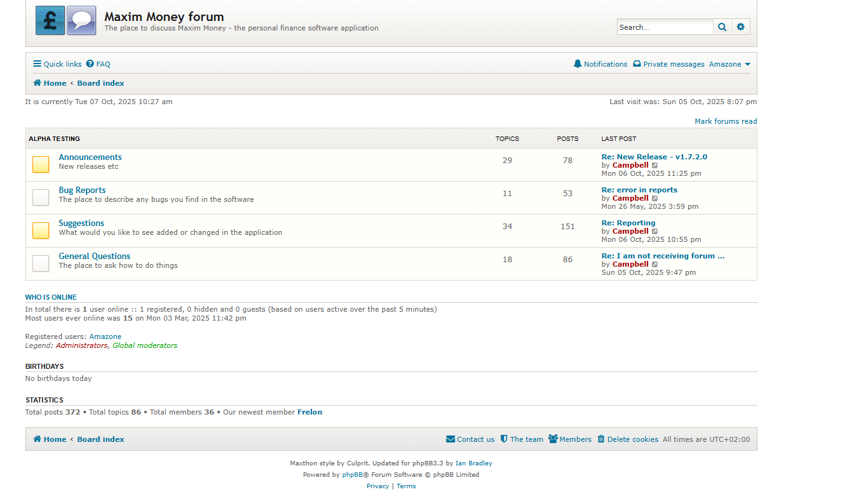Open the Quick links menu
The height and width of the screenshot is (499, 868).
click(57, 64)
